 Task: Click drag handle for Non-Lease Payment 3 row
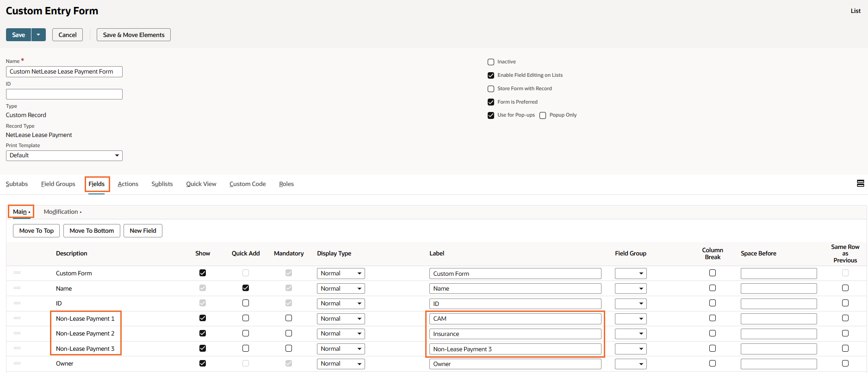click(17, 348)
